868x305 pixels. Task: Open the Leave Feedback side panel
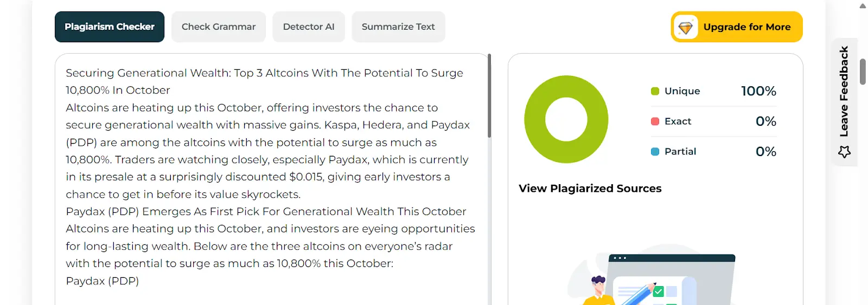click(x=844, y=91)
